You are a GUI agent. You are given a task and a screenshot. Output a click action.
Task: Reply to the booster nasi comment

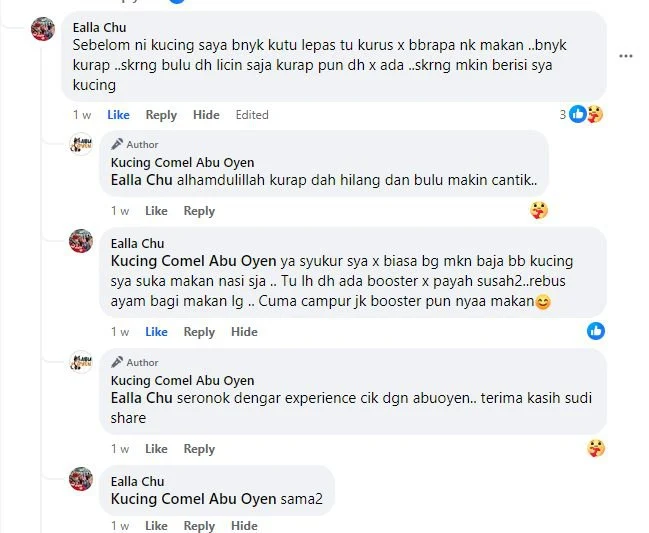tap(199, 332)
